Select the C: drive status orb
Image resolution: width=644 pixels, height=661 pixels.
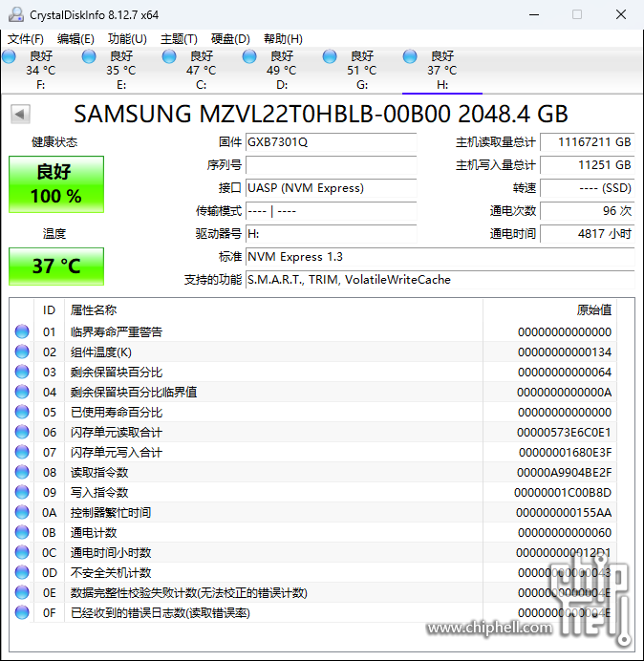[x=169, y=56]
